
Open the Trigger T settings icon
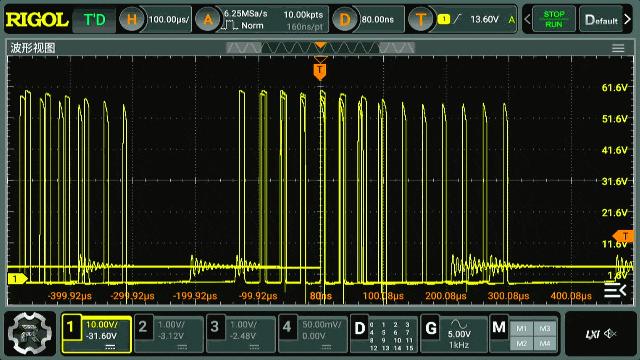(420, 19)
